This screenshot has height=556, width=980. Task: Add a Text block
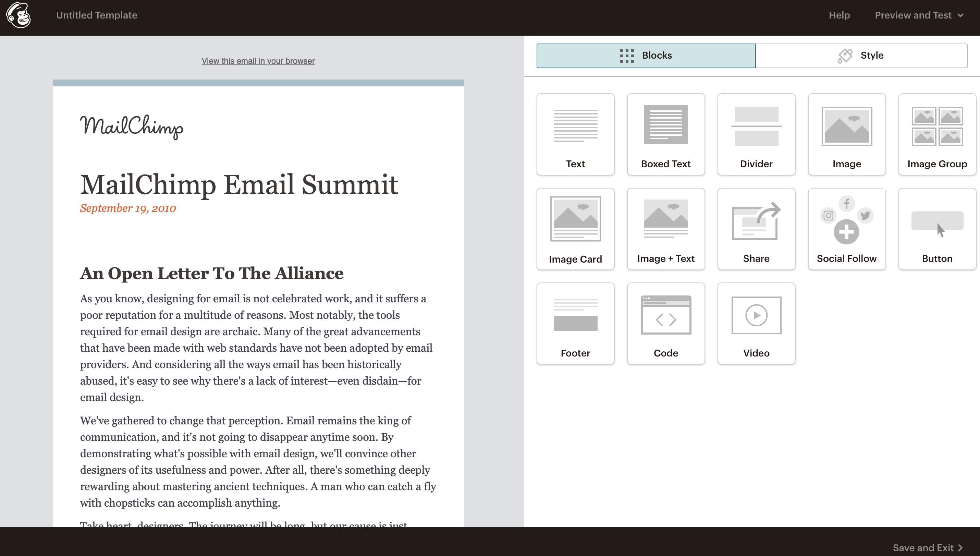click(x=575, y=134)
